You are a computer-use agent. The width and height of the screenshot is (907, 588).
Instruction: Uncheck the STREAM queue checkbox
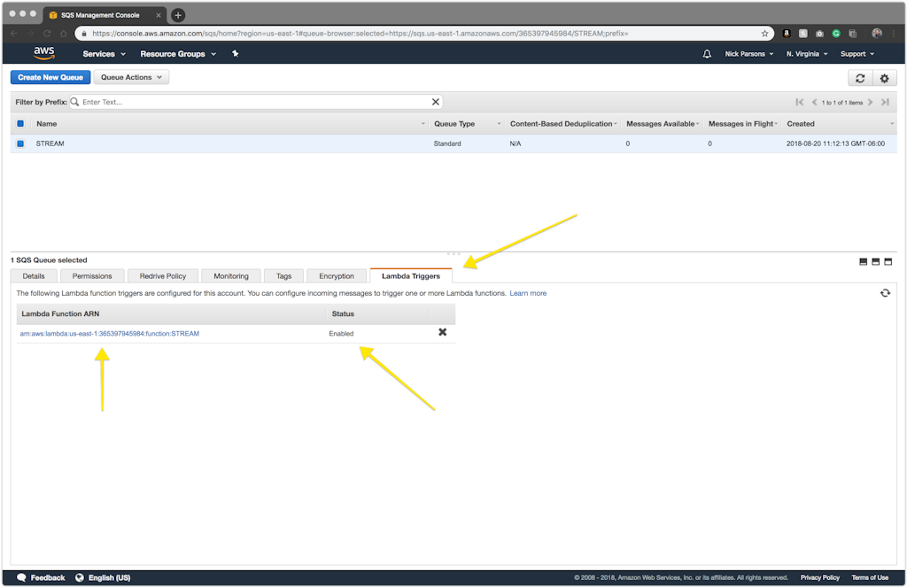tap(20, 143)
